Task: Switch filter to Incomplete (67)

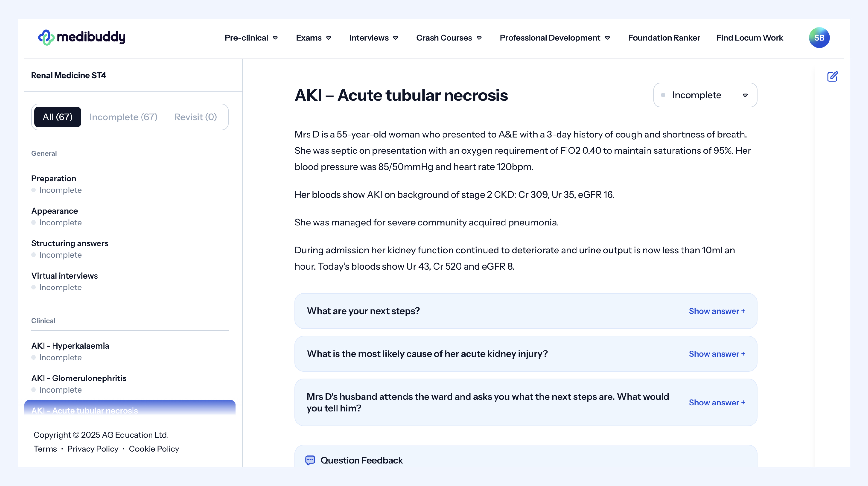Action: 123,117
